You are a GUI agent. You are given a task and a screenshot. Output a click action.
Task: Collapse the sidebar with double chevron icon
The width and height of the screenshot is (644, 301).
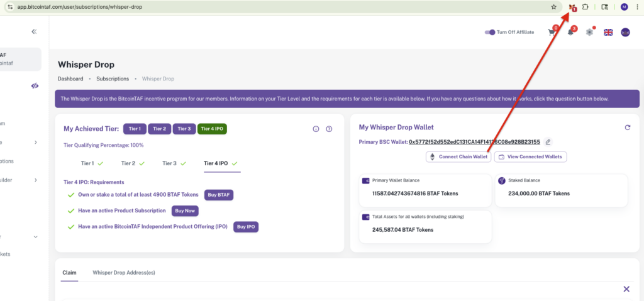[x=34, y=31]
